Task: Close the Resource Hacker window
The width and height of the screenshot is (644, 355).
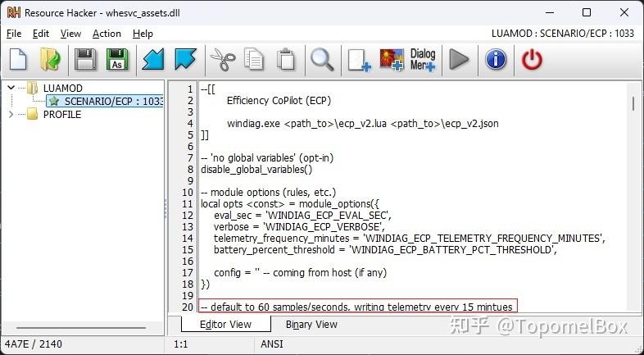Action: pos(624,13)
